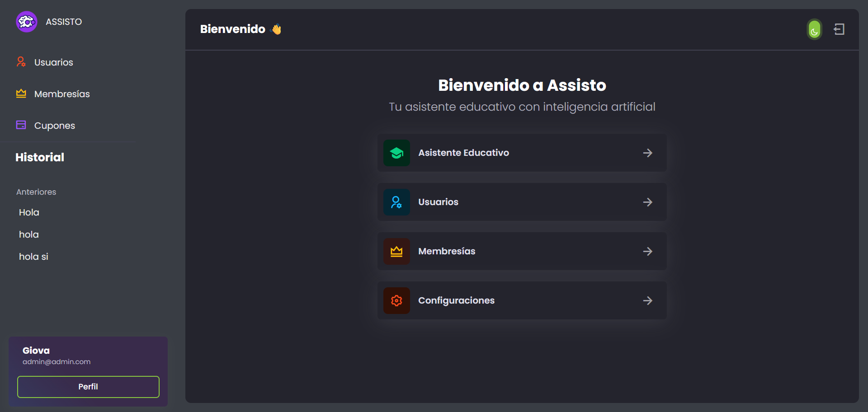
Task: Click the Perfil button
Action: pos(88,387)
